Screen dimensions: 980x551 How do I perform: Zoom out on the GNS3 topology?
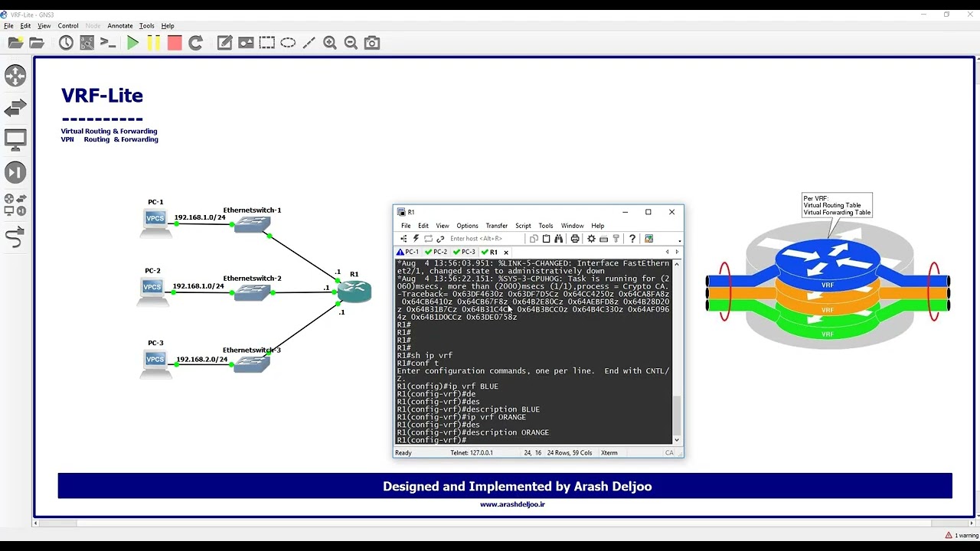tap(351, 43)
